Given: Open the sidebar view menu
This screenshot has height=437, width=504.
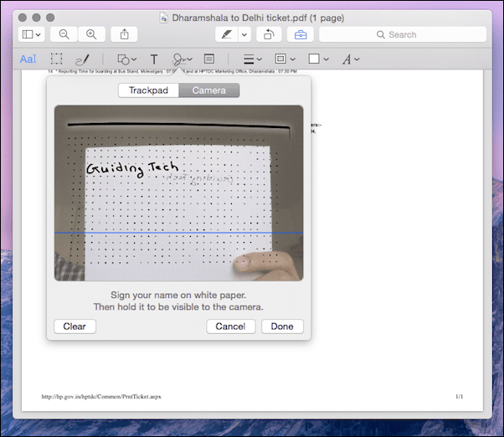Looking at the screenshot, I should point(31,34).
